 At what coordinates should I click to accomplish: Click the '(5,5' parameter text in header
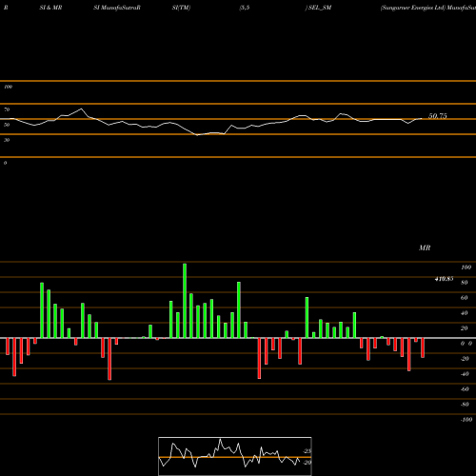tap(245, 8)
